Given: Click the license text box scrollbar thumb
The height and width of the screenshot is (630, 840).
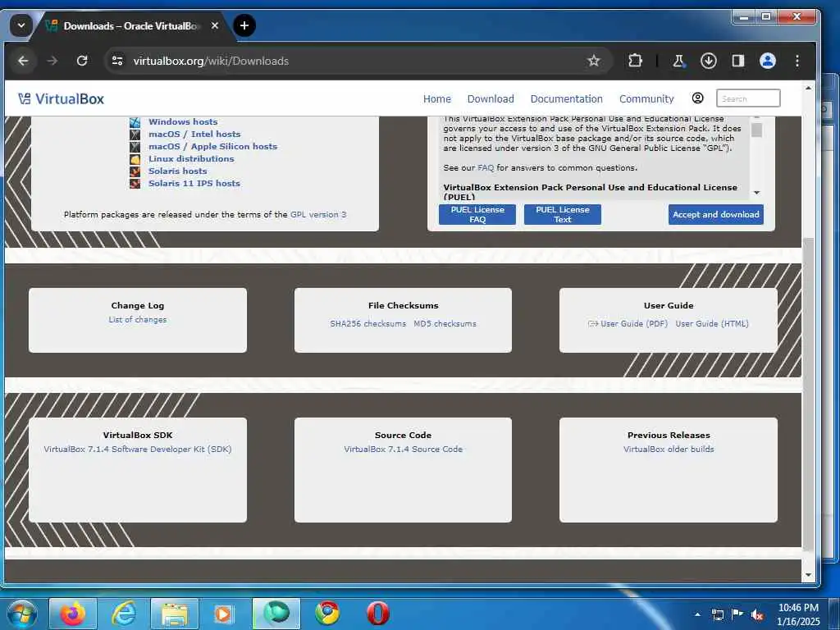Looking at the screenshot, I should point(756,130).
